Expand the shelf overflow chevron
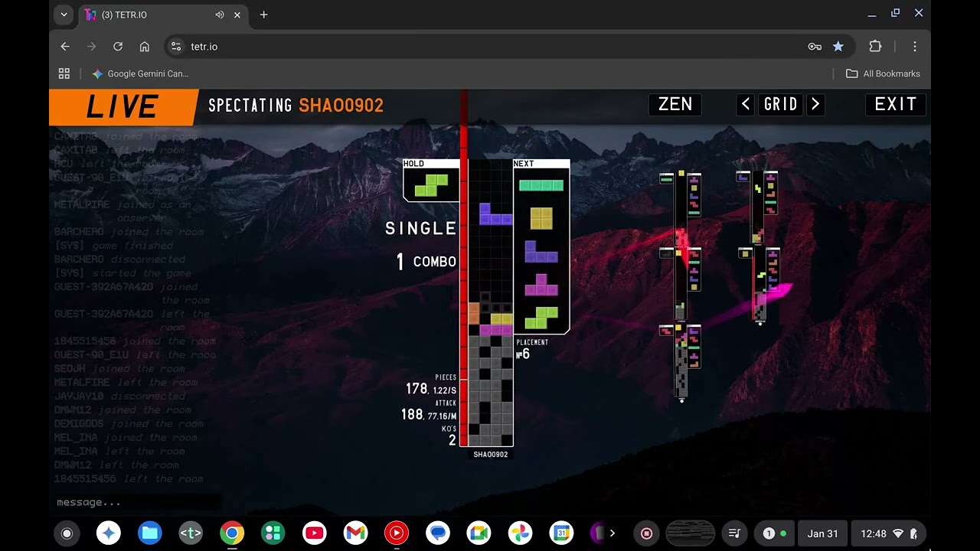 [x=612, y=533]
